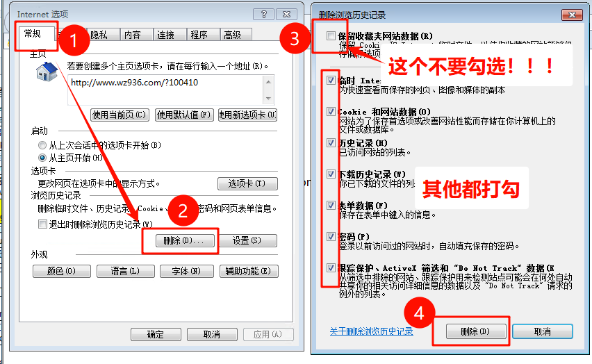Toggle the Cookie 和网站数据 checkbox
The height and width of the screenshot is (364, 592).
coord(331,111)
